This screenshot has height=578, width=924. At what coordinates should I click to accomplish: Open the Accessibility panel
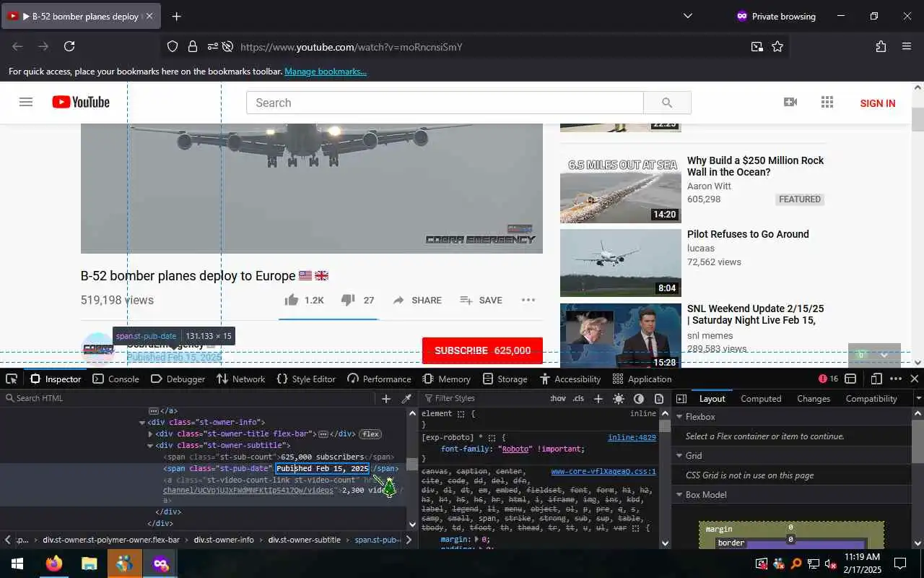(570, 379)
